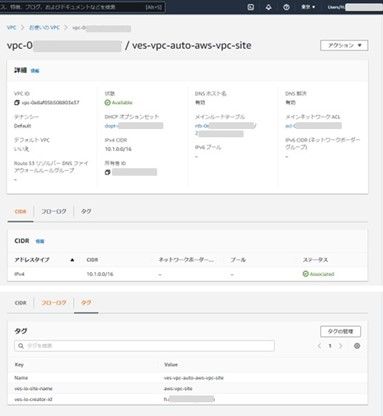Switch to the タグ tab in upper tab row
The height and width of the screenshot is (416, 383).
pyautogui.click(x=86, y=211)
